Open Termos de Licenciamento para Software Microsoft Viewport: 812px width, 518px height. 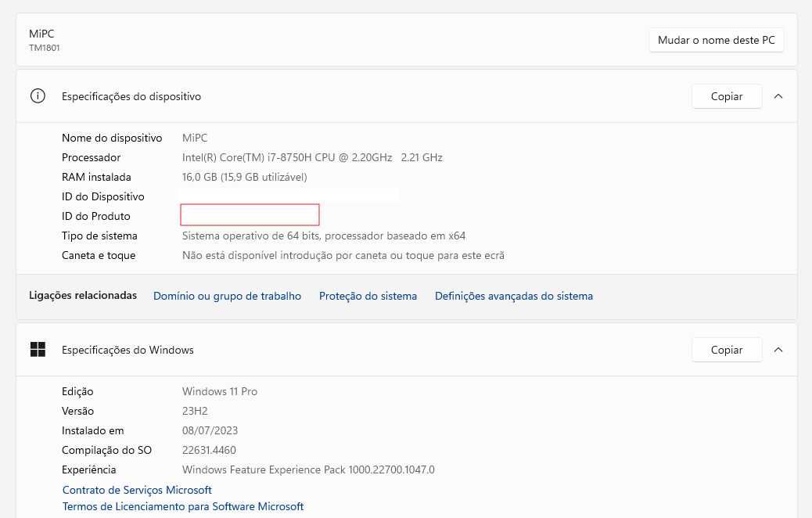tap(183, 506)
